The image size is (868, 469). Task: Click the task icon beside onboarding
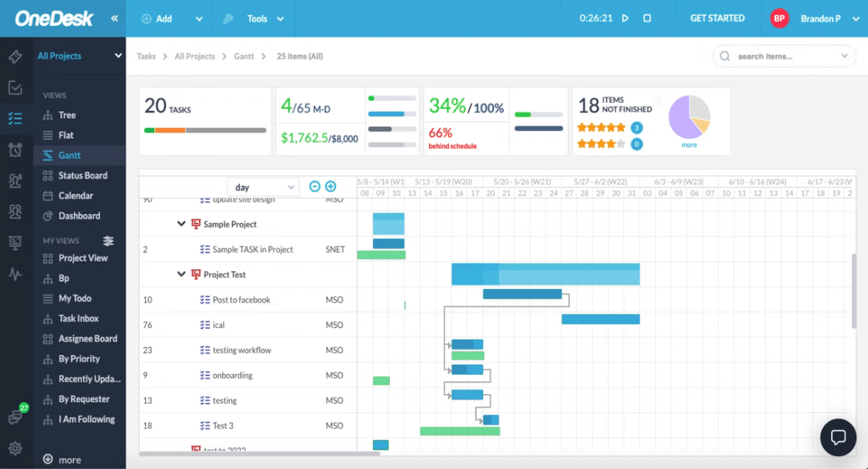click(x=205, y=376)
